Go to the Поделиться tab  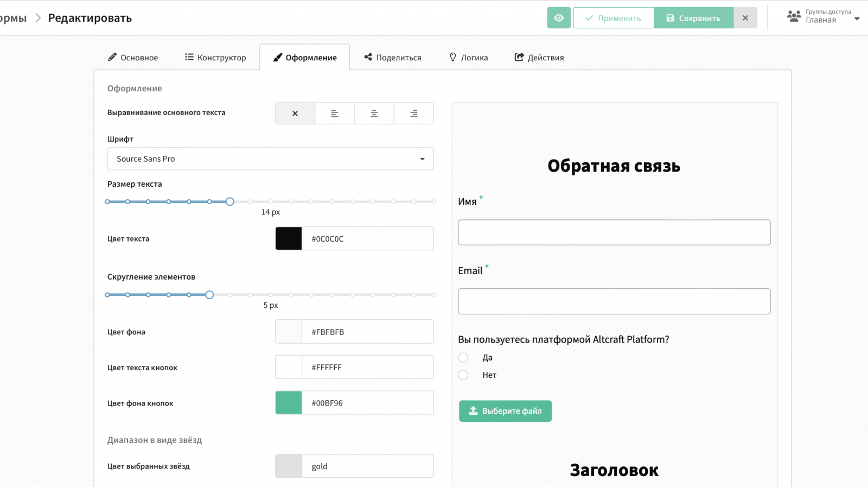point(393,58)
